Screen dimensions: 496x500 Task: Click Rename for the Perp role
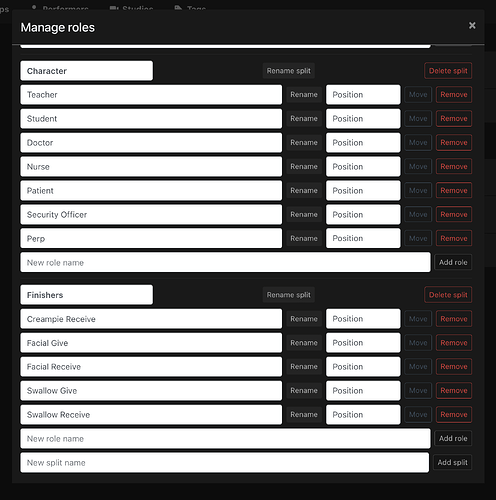click(304, 238)
